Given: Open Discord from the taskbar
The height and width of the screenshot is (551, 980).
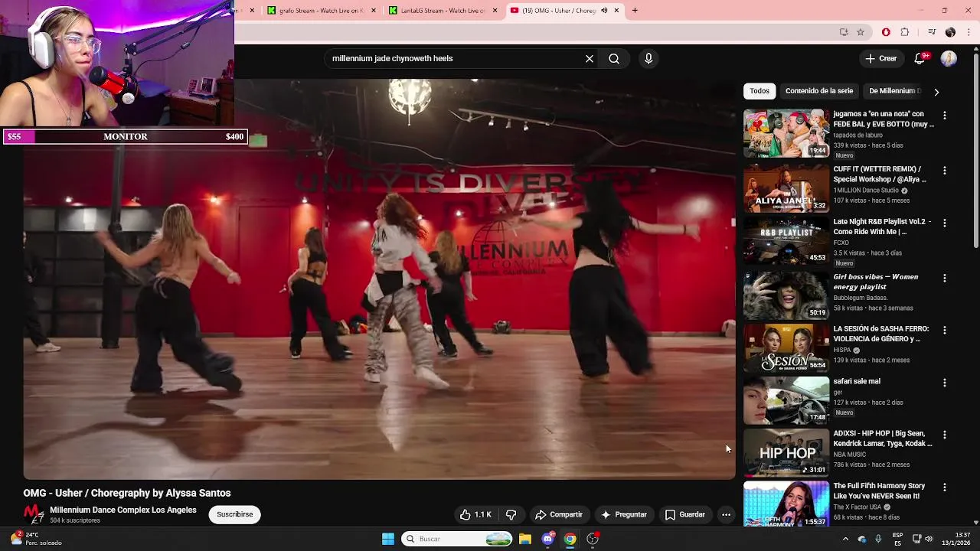Looking at the screenshot, I should 547,539.
